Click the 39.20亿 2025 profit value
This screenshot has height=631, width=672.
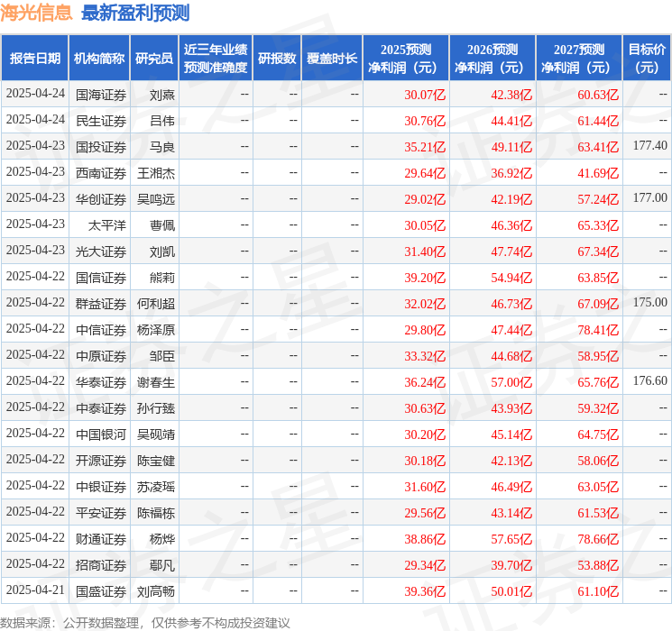coord(425,278)
